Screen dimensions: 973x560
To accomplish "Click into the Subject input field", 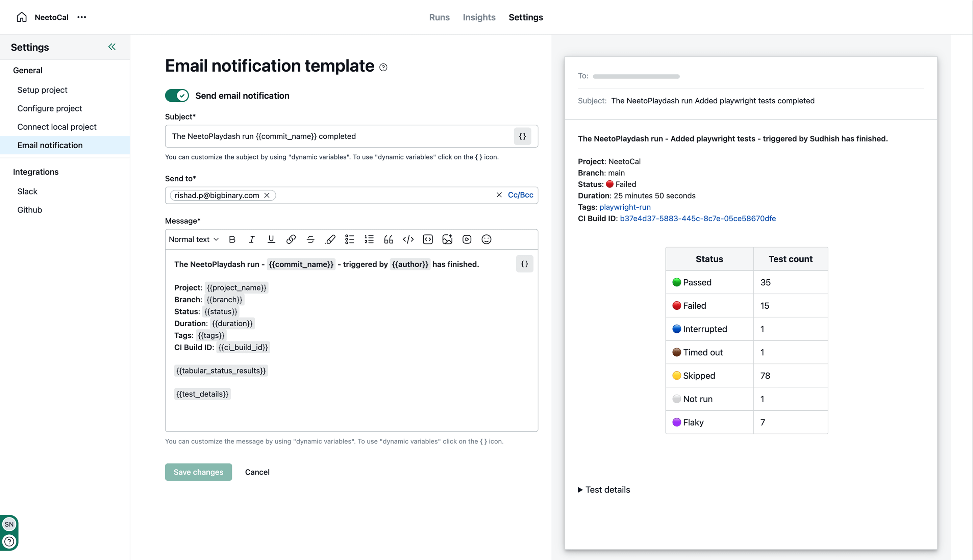I will [339, 136].
